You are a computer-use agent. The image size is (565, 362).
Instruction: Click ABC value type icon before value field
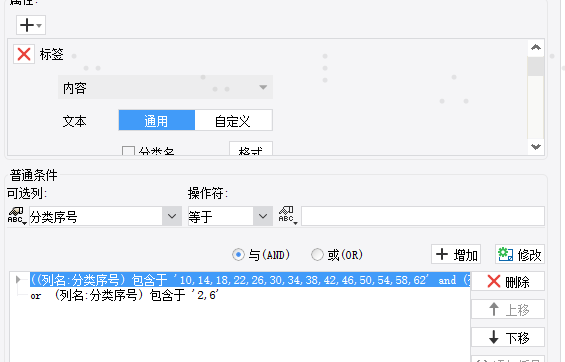(x=288, y=216)
